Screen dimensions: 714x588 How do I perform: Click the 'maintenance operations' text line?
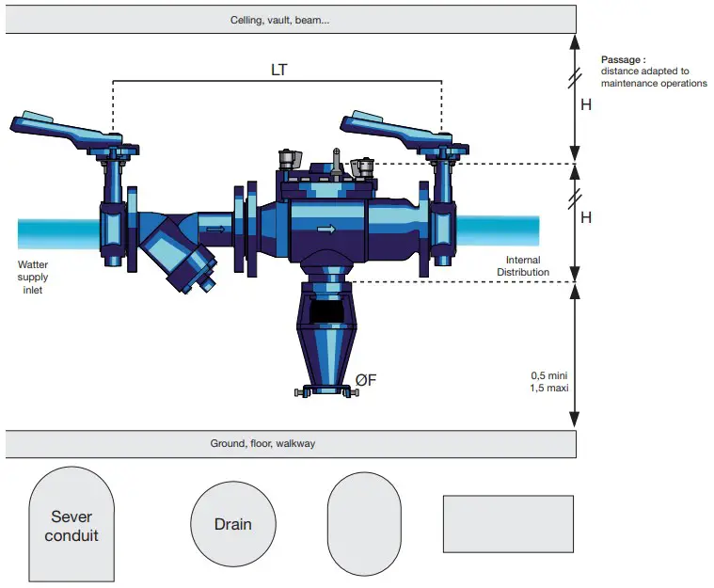coord(654,84)
